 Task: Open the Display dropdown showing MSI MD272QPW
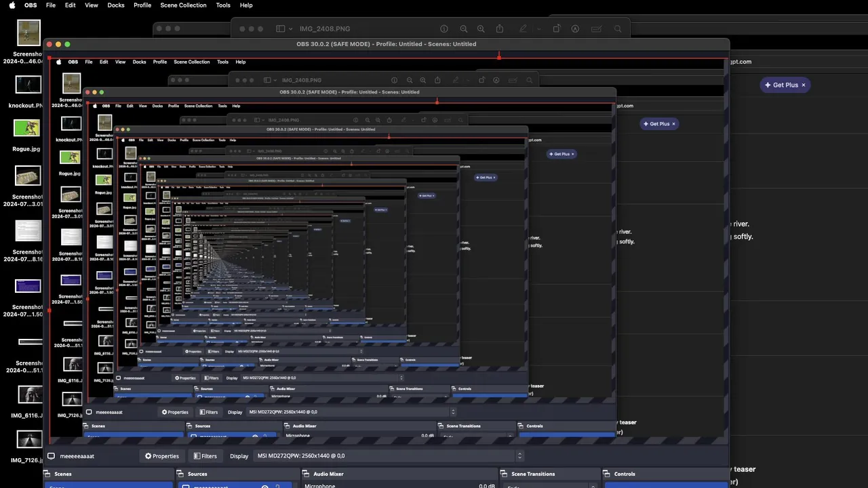(389, 456)
